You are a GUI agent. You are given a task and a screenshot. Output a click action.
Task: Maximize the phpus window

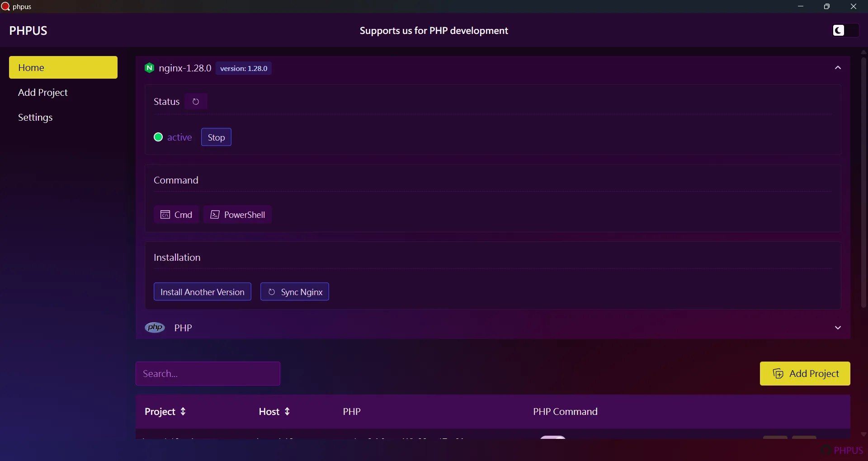pyautogui.click(x=827, y=6)
